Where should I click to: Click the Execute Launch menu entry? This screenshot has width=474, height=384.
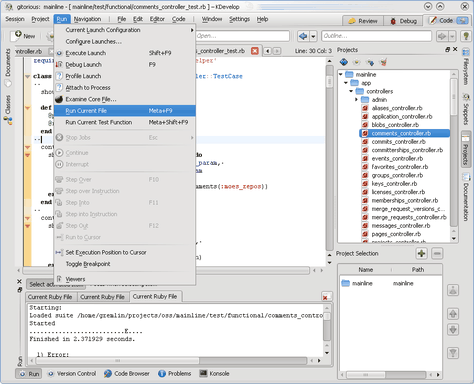125,53
